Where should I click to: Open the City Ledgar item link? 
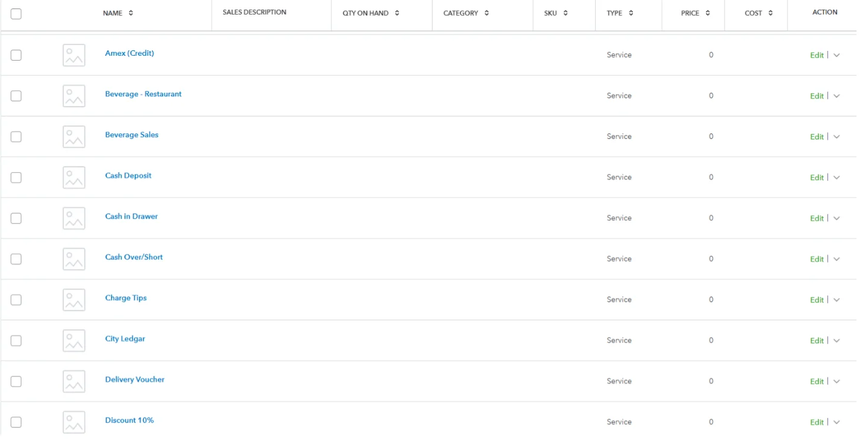point(125,339)
